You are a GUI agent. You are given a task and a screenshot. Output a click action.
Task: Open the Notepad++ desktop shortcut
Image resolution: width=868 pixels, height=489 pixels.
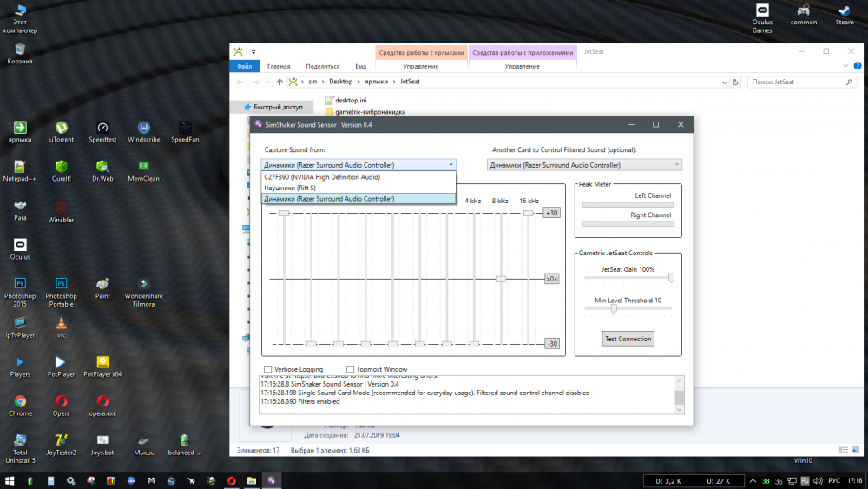coord(20,167)
